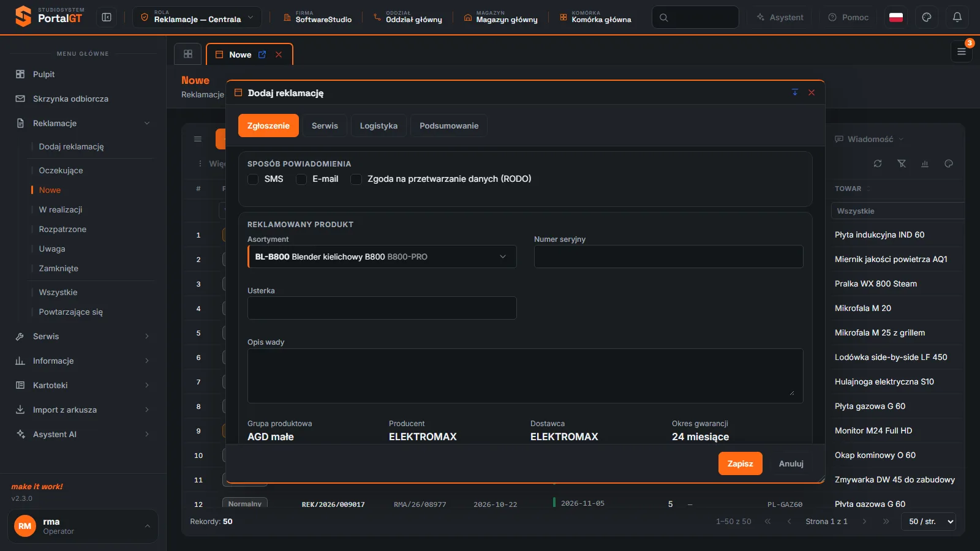Viewport: 980px width, 551px height.
Task: Collapse the Reklamacje menu section
Action: [x=83, y=123]
